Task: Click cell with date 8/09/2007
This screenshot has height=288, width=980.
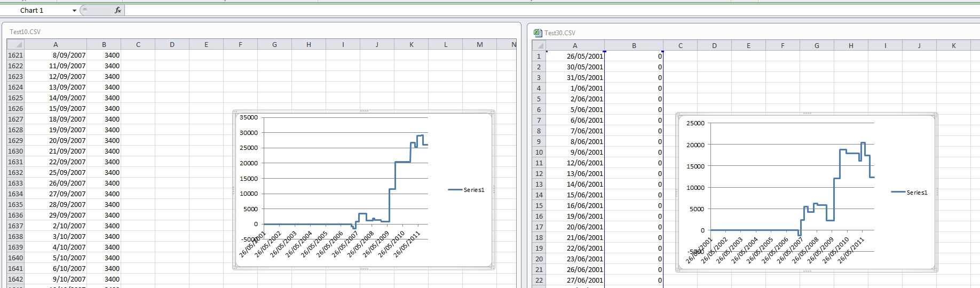Action: (56, 55)
